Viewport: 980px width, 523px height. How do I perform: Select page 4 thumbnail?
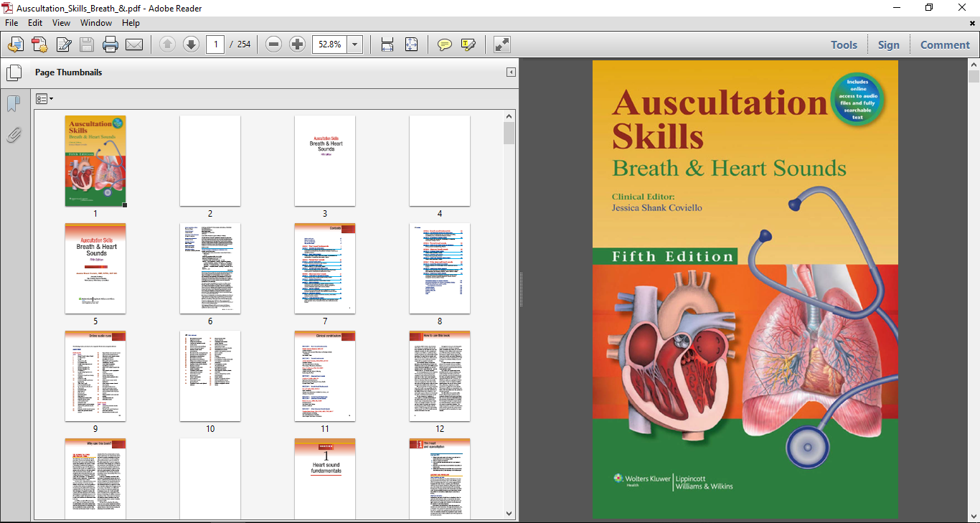440,161
